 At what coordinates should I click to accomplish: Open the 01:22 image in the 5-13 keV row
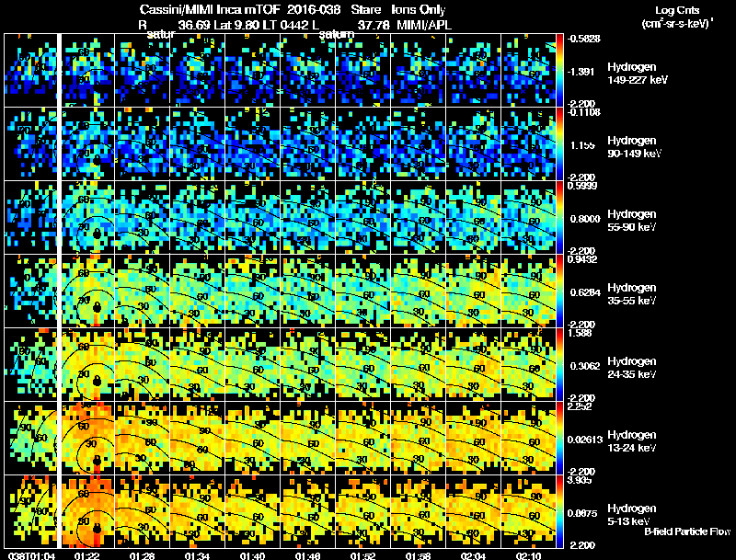coord(88,511)
